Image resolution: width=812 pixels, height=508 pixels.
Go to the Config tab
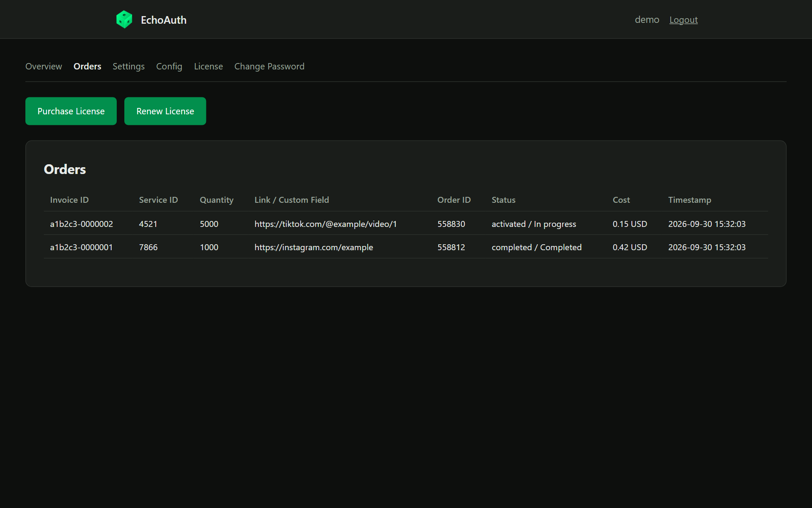pyautogui.click(x=169, y=66)
